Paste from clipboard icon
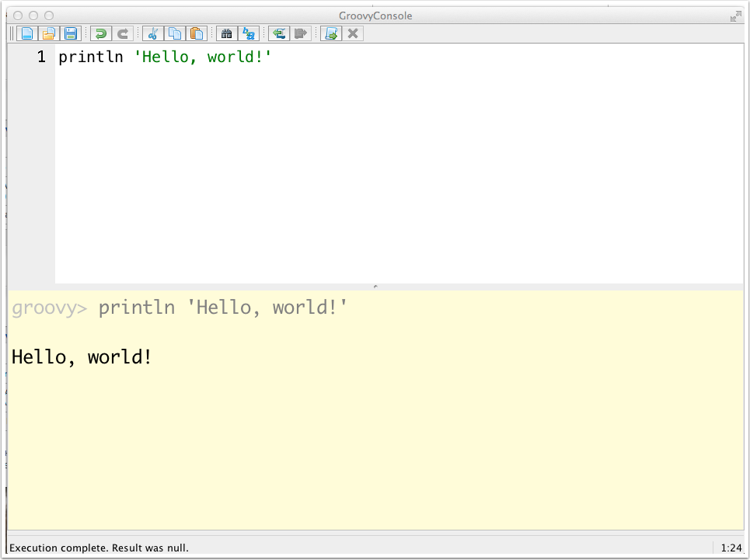This screenshot has width=750, height=560. point(197,33)
